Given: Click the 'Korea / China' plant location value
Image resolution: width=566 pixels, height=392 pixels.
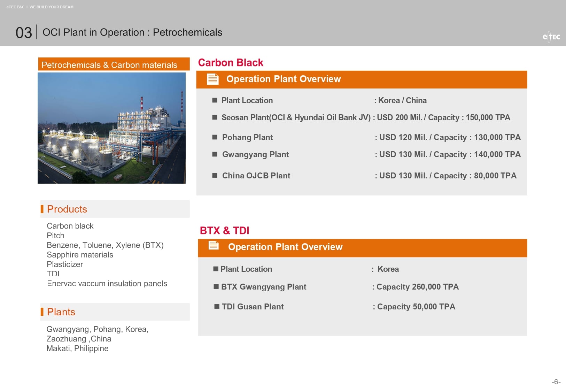Looking at the screenshot, I should [x=402, y=100].
